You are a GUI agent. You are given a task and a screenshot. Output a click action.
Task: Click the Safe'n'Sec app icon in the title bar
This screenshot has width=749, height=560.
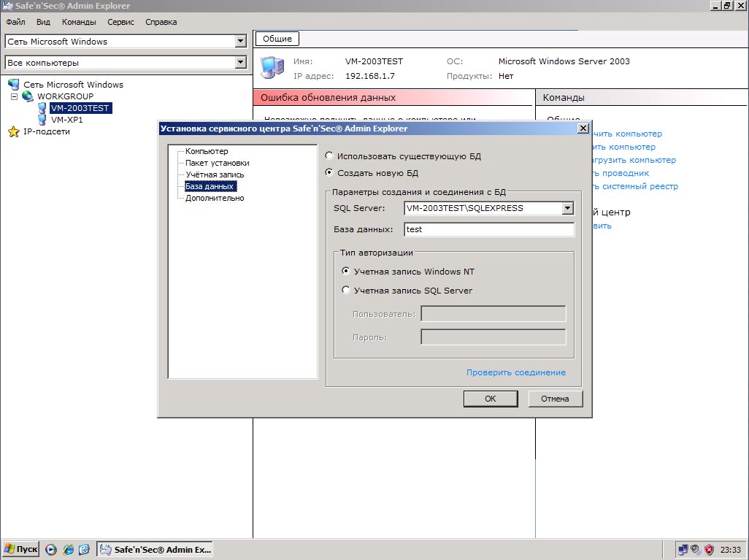pyautogui.click(x=7, y=6)
